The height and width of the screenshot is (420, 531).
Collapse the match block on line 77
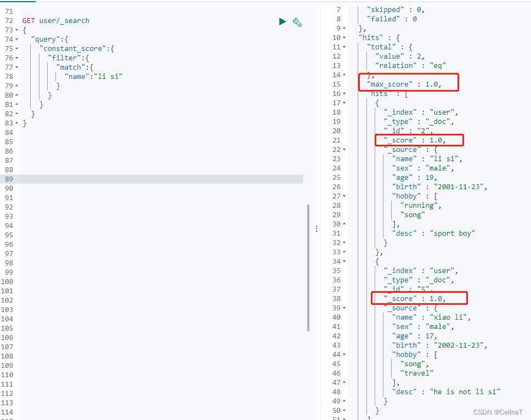(16, 67)
